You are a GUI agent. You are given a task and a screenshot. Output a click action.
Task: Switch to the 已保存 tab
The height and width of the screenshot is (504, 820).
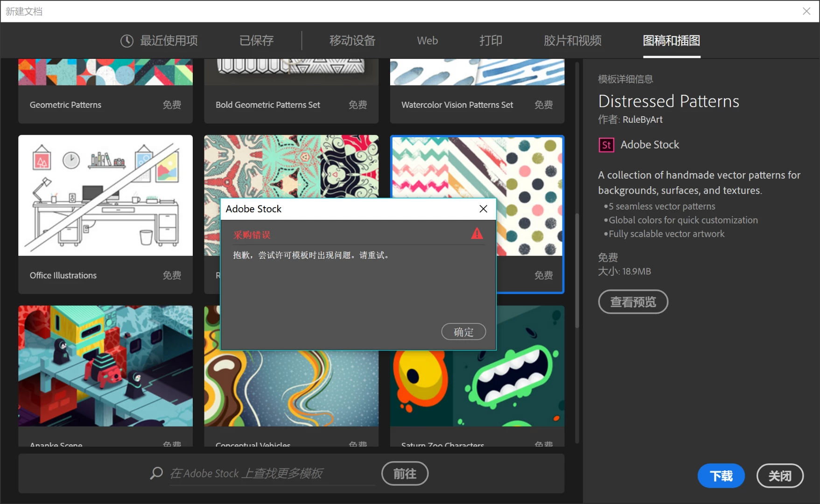point(256,41)
